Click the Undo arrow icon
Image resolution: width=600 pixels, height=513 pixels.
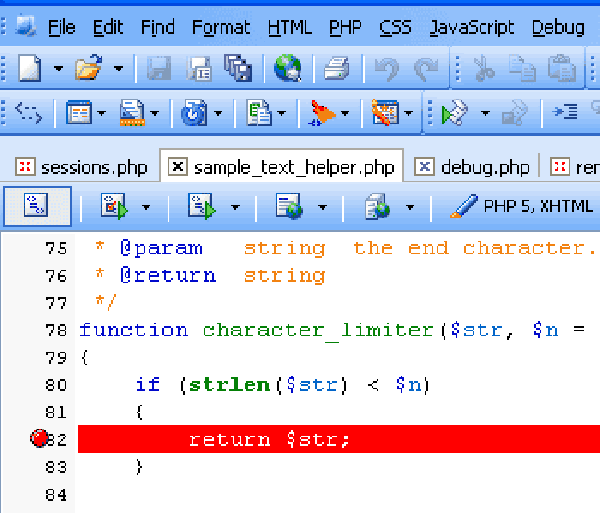pyautogui.click(x=387, y=69)
